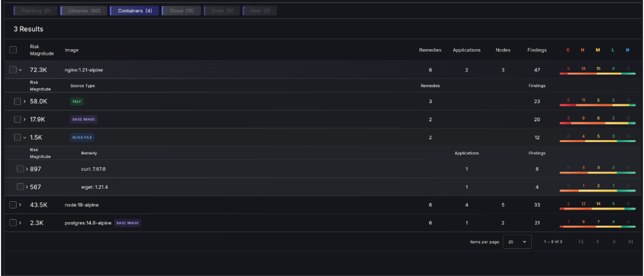The image size is (644, 276).
Task: Sort by the Findings column header
Action: tap(537, 50)
